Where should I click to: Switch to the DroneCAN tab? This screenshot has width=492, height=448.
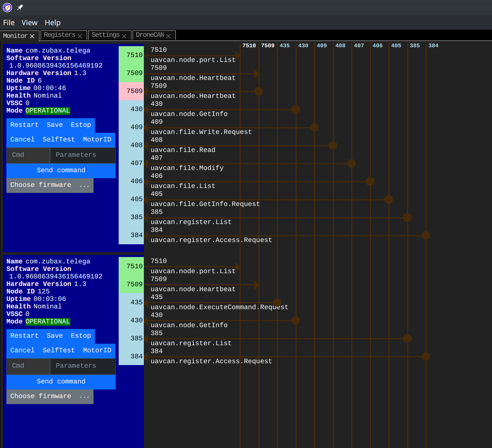point(150,35)
